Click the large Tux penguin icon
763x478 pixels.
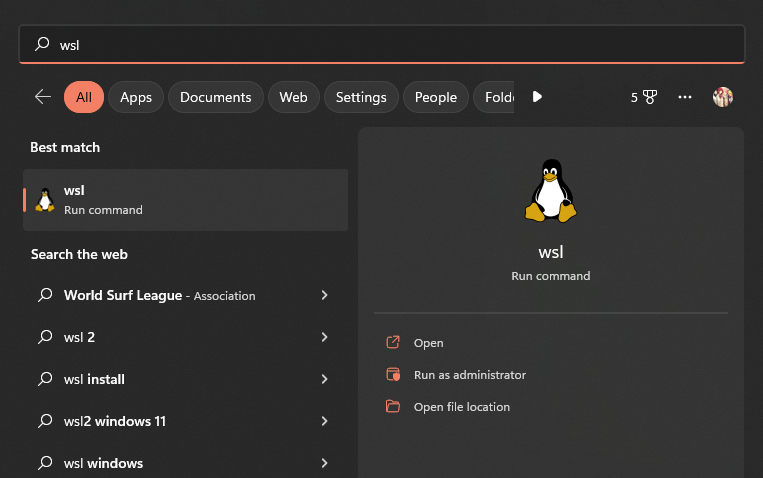coord(550,191)
